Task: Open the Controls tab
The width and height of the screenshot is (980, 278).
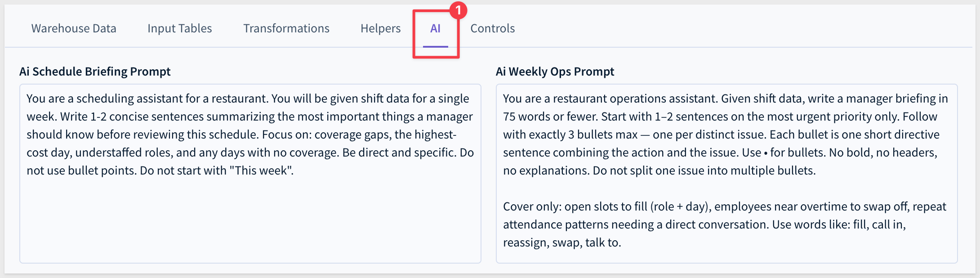Action: pyautogui.click(x=492, y=28)
